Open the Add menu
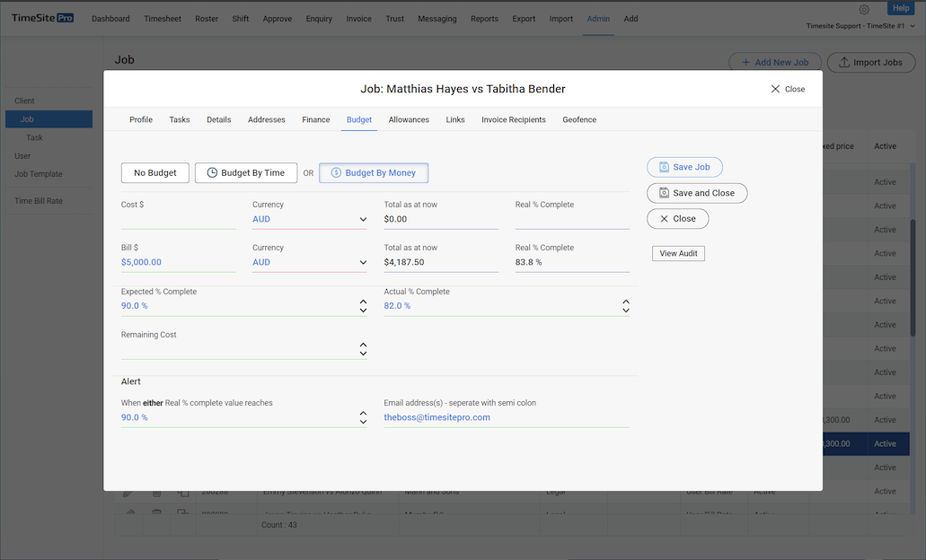Image resolution: width=926 pixels, height=560 pixels. coord(631,19)
